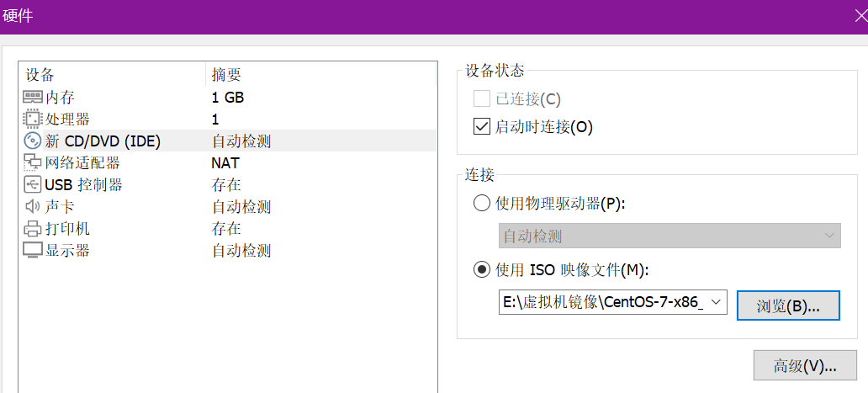Viewport: 868px width, 393px height.
Task: Click the 浏览(B)... browse button
Action: point(788,305)
